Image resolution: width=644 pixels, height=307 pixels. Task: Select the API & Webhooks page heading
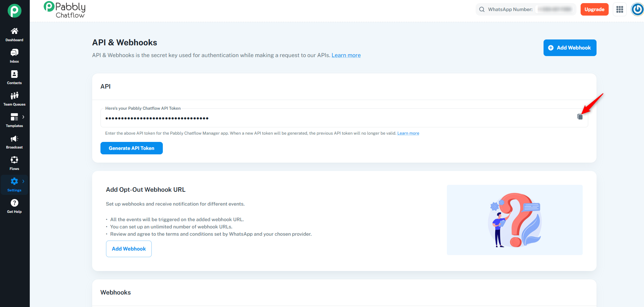coord(125,43)
